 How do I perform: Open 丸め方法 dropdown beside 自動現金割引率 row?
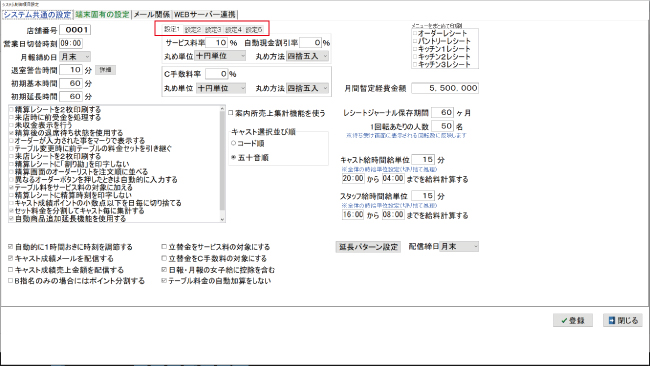click(307, 56)
